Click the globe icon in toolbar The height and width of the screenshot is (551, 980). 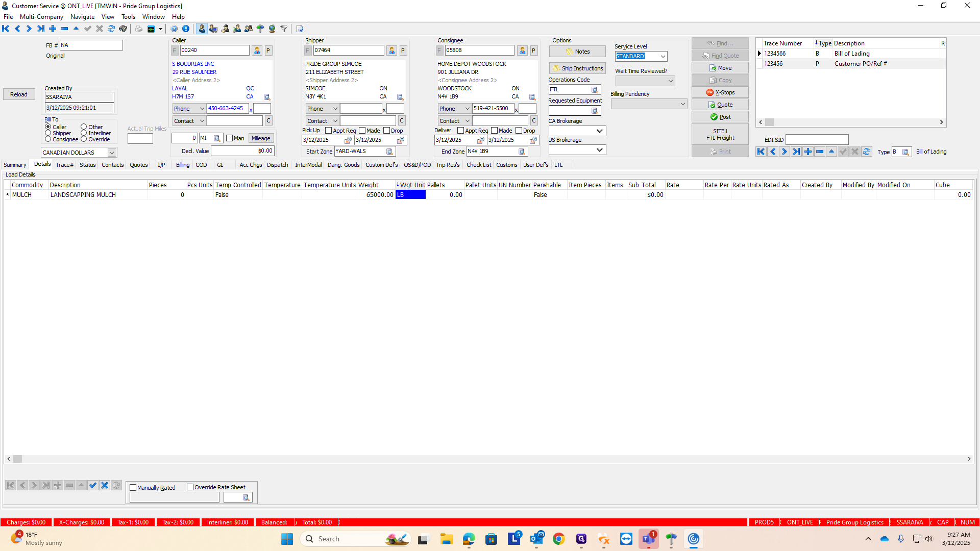pos(272,29)
